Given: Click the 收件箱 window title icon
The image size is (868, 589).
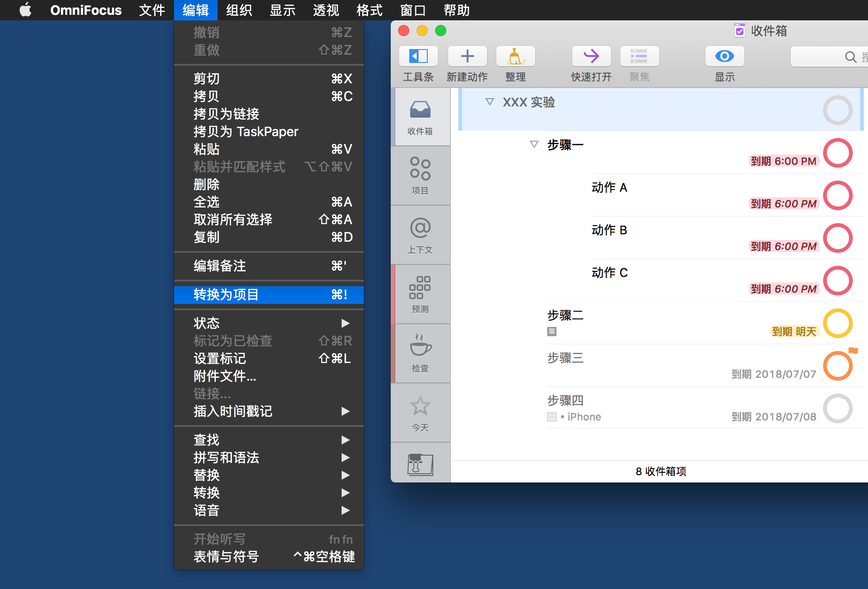Looking at the screenshot, I should click(x=740, y=31).
